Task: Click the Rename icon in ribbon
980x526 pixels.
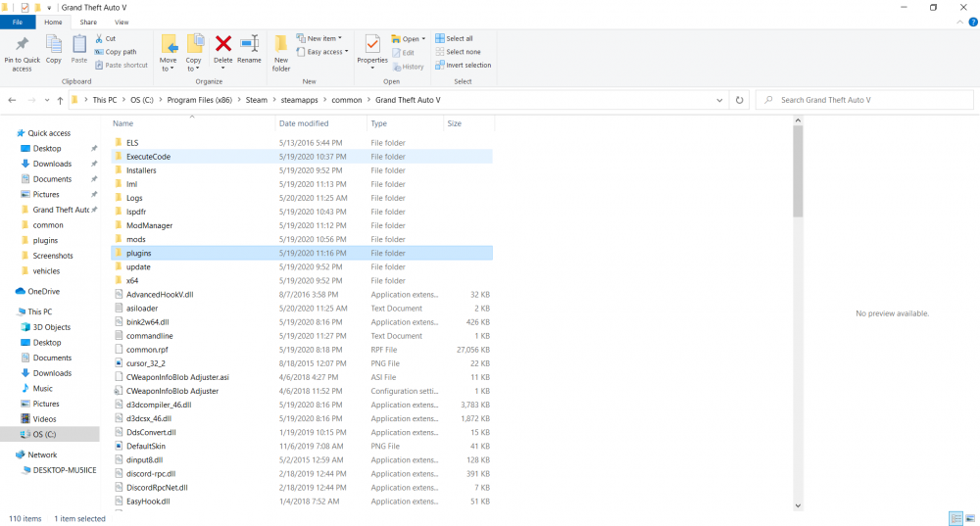Action: click(249, 50)
